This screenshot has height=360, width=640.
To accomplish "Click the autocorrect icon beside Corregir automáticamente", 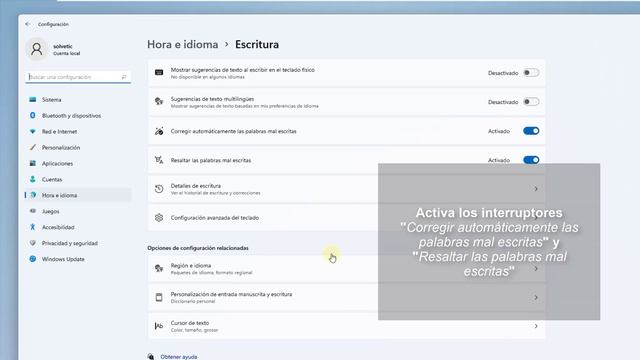I will coord(159,131).
